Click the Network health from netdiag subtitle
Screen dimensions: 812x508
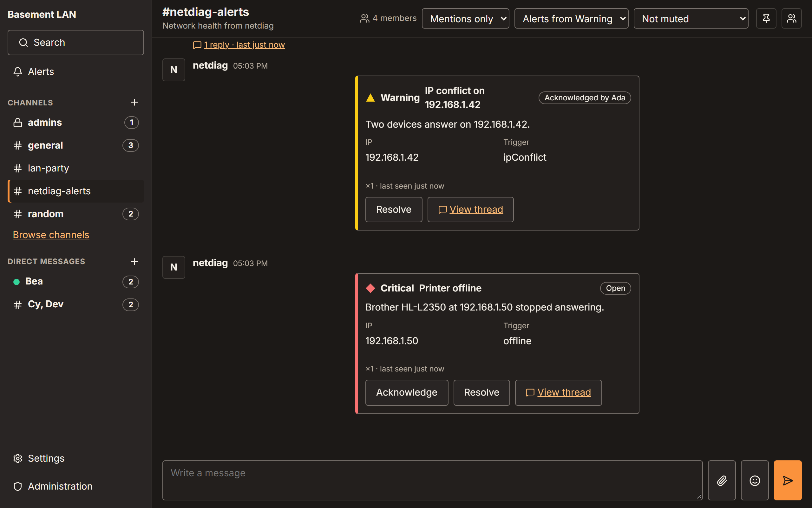tap(218, 26)
